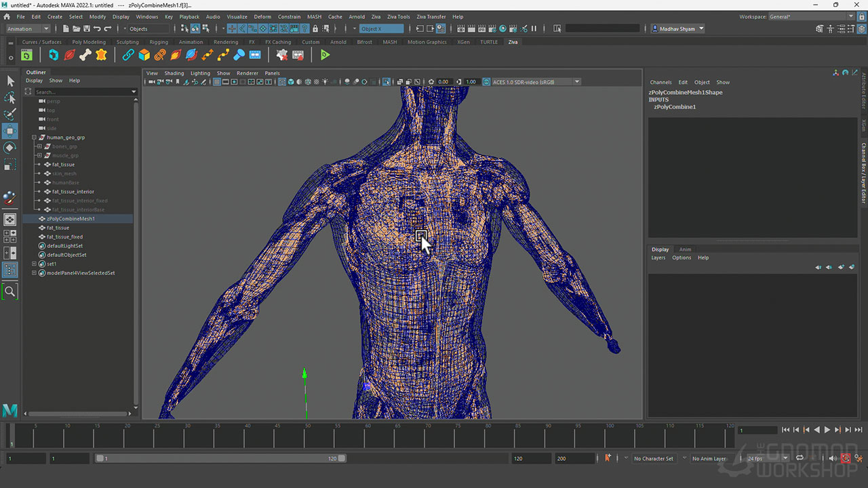
Task: Switch to the Rigging shelf tab
Action: 159,42
